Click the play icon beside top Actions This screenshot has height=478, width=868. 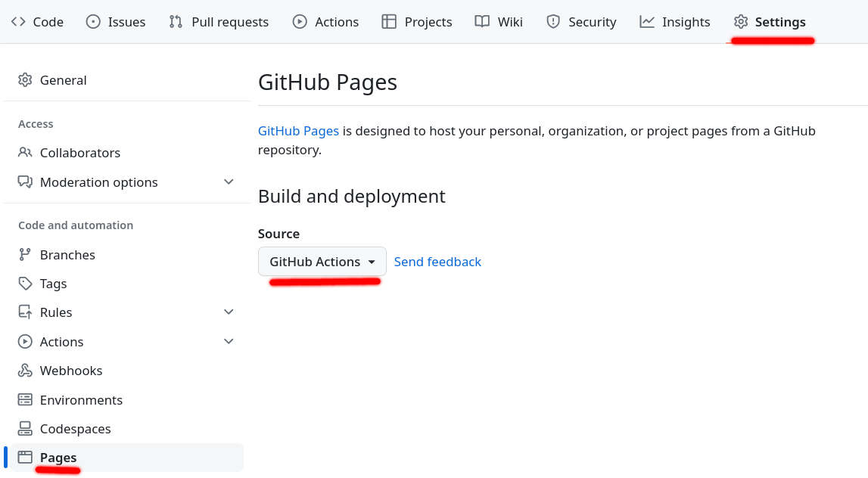(300, 22)
